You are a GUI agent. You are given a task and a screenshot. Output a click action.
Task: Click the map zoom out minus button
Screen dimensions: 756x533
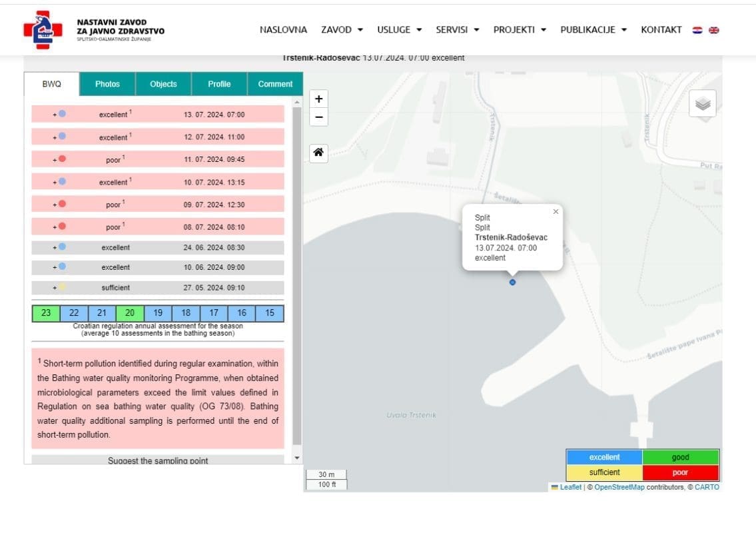[318, 117]
